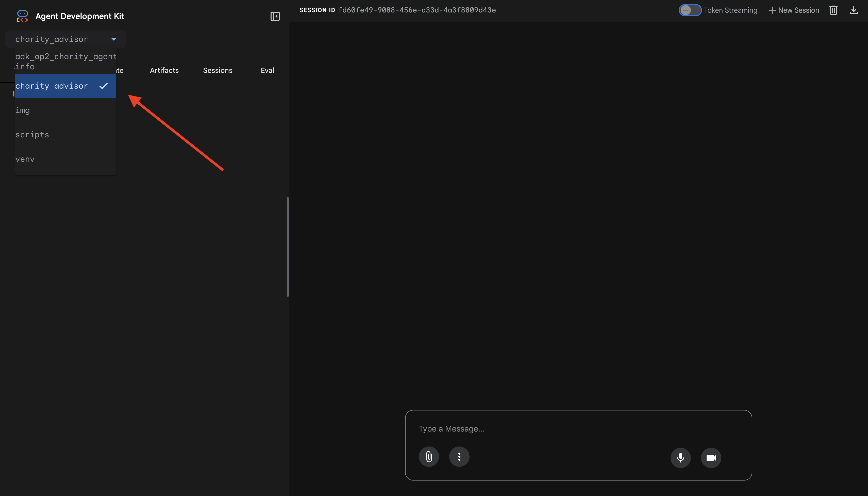Switch to the Artifacts tab

point(164,70)
